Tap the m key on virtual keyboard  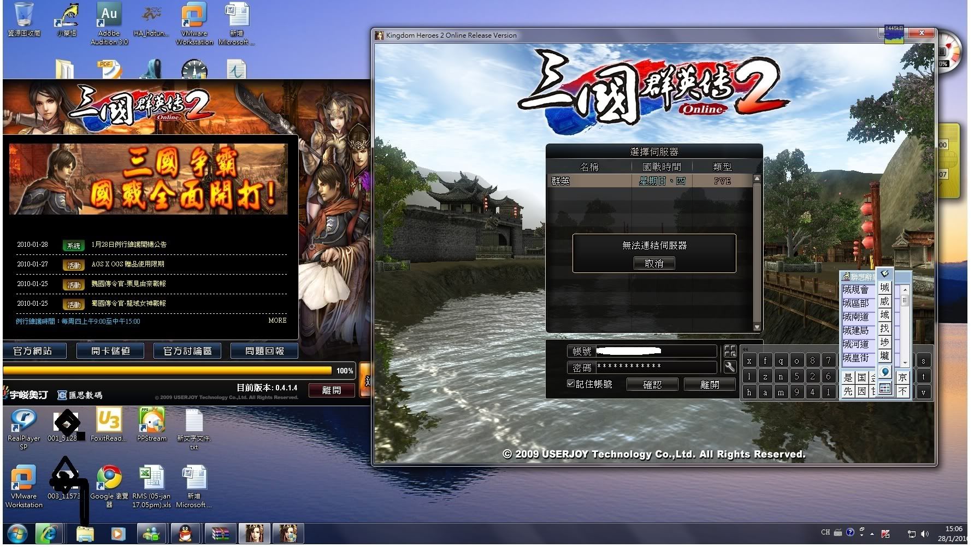[x=781, y=392]
